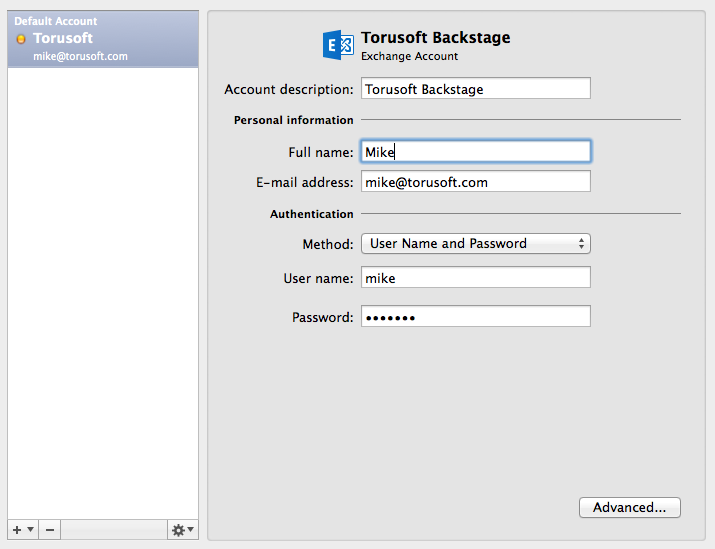715x549 pixels.
Task: Click the Default Account label in sidebar
Action: (x=56, y=21)
